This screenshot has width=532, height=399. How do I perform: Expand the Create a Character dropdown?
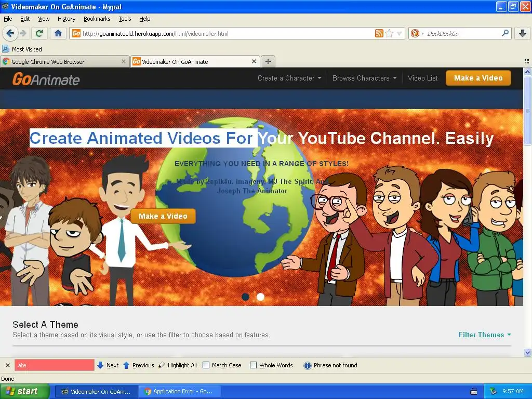[289, 78]
